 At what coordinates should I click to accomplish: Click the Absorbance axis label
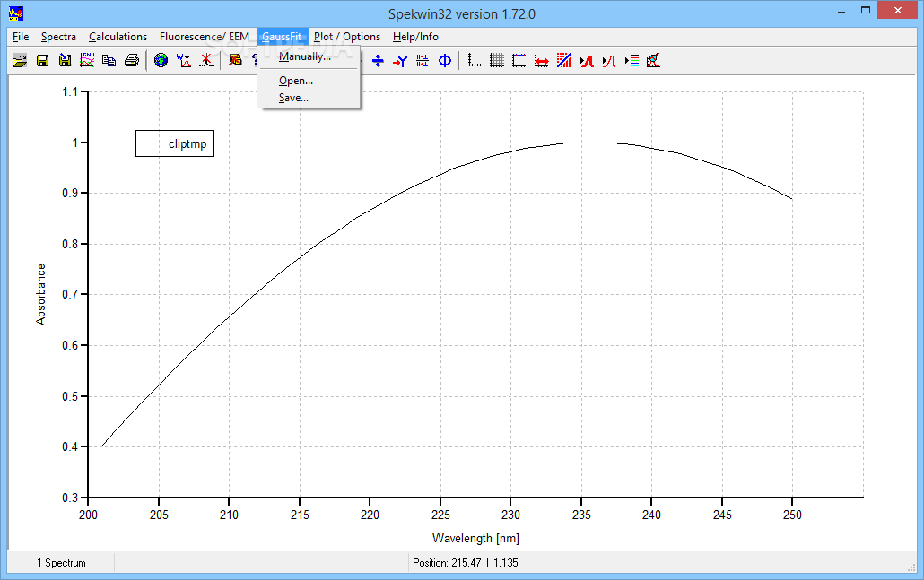point(40,294)
